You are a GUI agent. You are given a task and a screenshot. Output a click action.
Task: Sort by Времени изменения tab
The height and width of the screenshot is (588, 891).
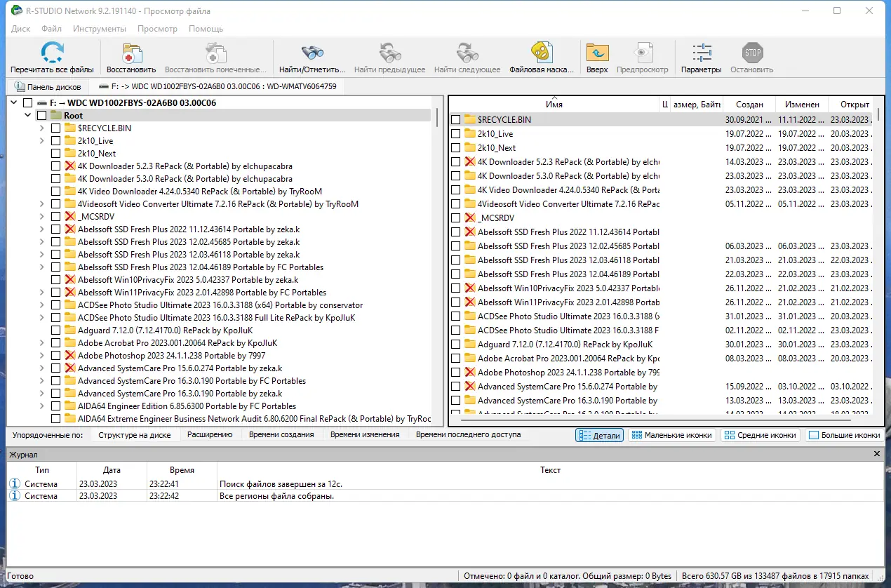365,434
